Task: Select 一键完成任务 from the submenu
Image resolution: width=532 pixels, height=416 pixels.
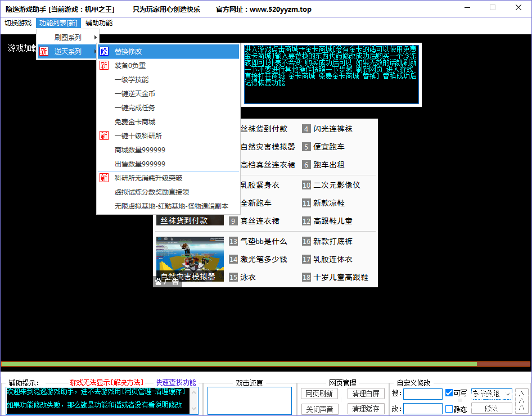Action: 134,107
